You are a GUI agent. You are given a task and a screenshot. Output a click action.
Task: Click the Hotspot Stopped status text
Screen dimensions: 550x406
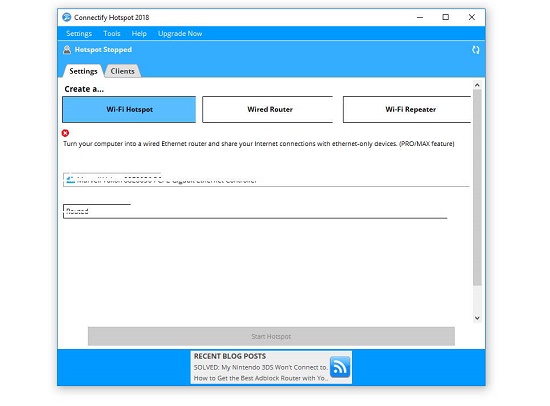coord(103,50)
